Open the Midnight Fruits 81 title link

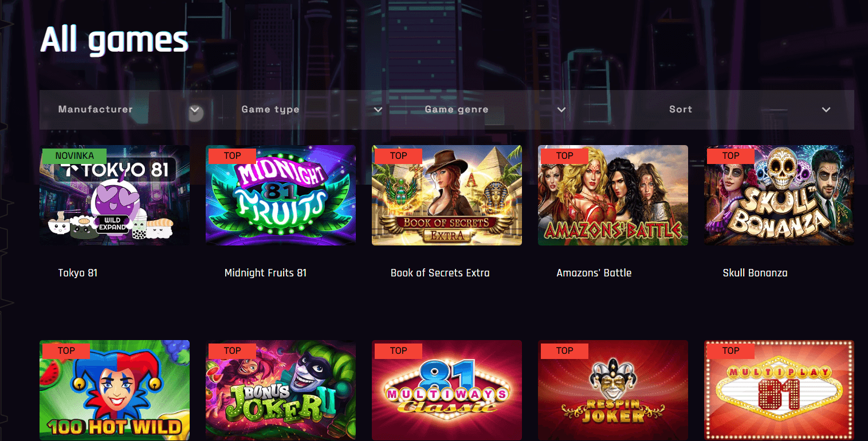[266, 273]
